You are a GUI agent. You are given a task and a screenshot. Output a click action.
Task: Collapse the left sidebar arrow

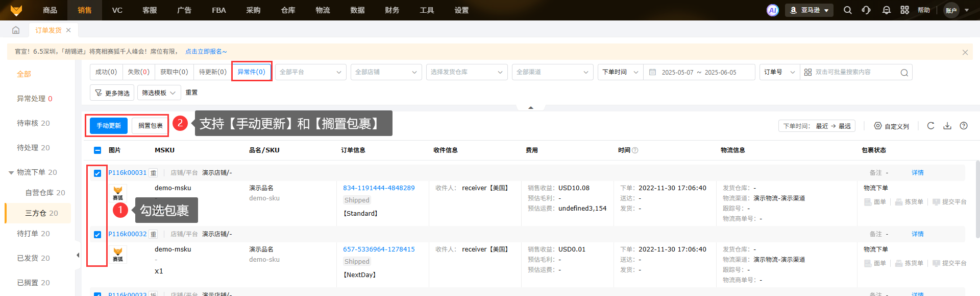[x=78, y=255]
